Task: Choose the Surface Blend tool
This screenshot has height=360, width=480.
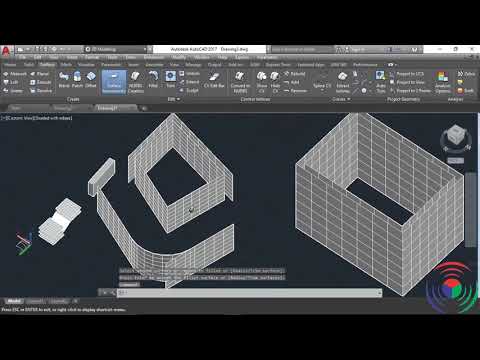Action: point(64,79)
